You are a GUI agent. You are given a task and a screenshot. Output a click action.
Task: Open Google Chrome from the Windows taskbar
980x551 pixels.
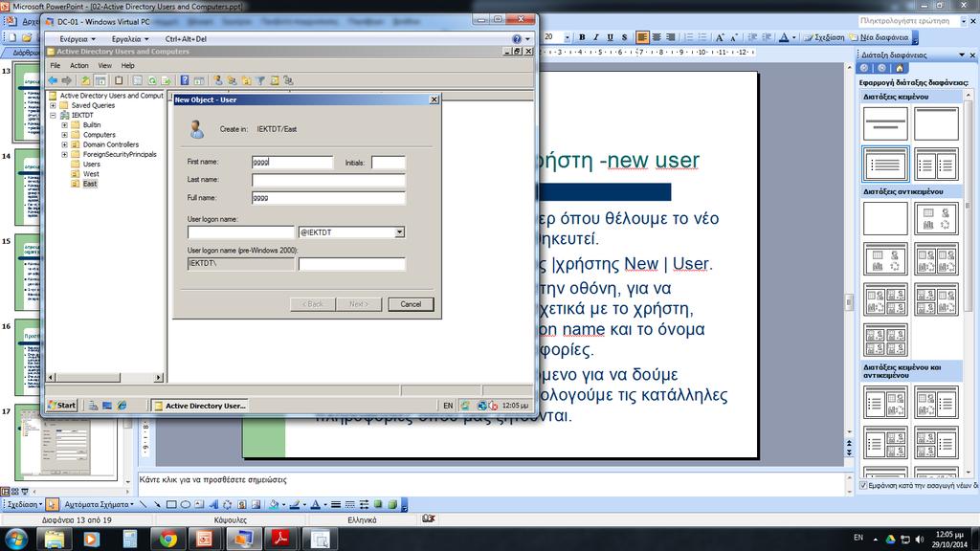(167, 539)
